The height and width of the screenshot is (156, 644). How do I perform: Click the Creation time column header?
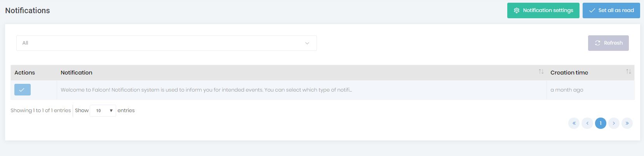569,73
